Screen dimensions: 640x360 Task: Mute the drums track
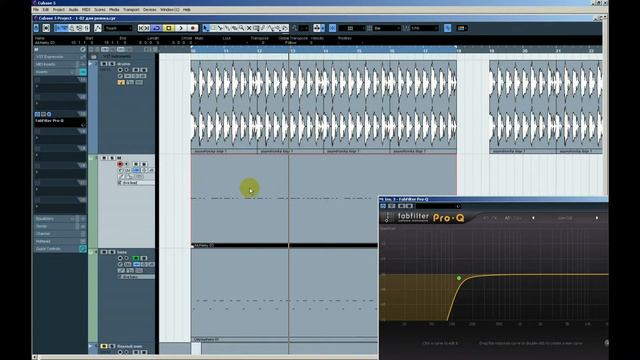click(104, 64)
